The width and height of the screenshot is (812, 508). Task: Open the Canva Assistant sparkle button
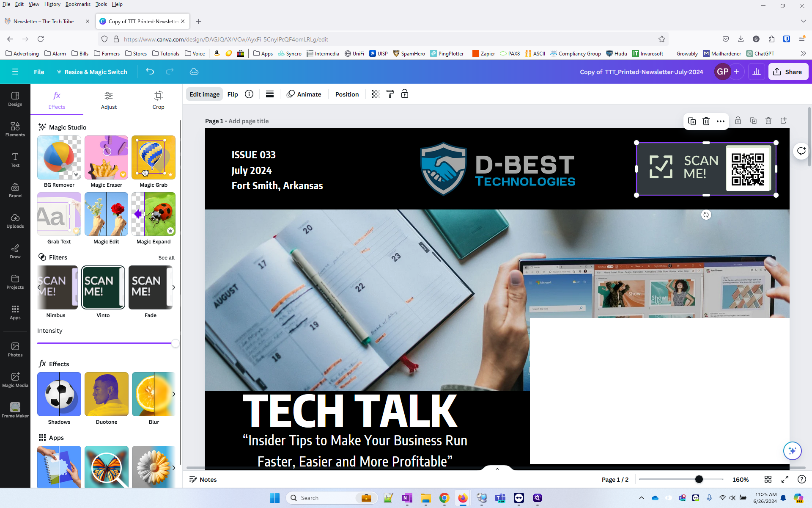click(x=792, y=450)
